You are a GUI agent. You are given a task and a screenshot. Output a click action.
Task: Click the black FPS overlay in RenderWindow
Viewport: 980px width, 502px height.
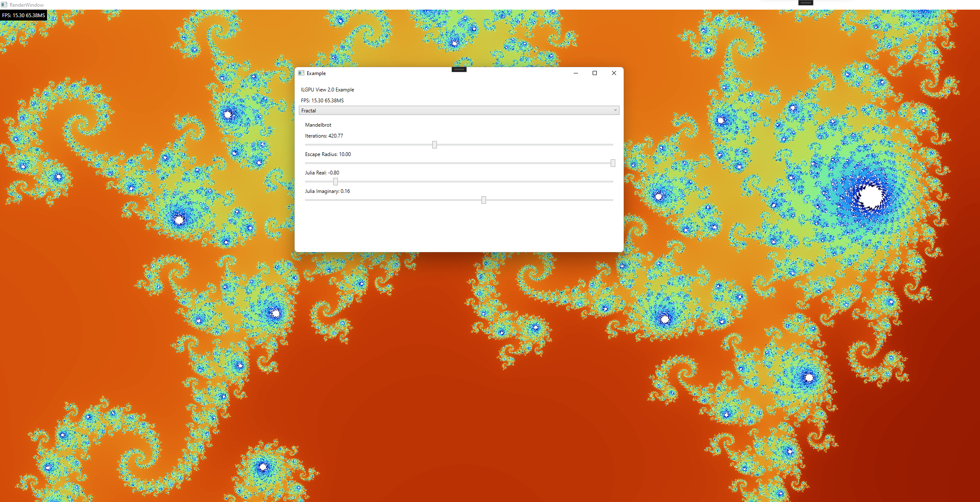24,16
